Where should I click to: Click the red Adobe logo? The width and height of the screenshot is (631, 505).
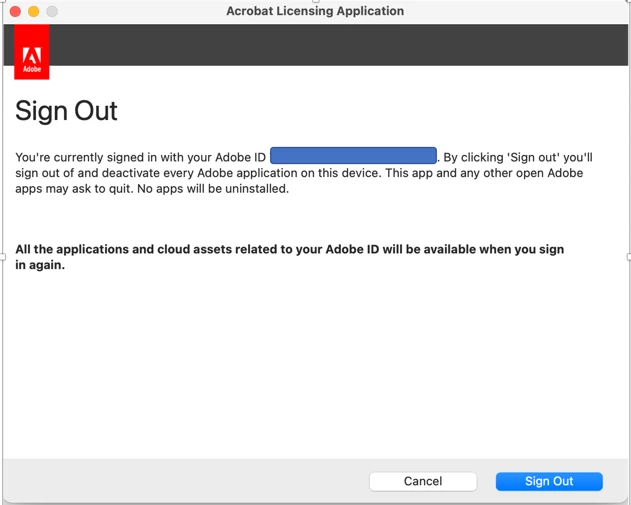click(x=32, y=52)
